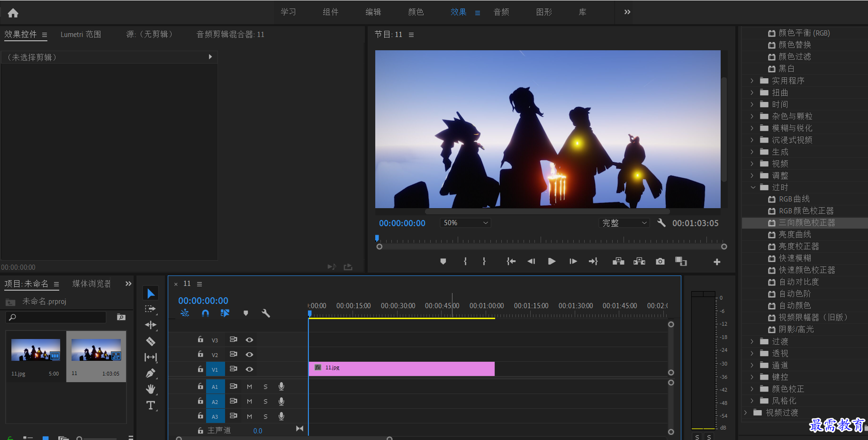
Task: Select the Razor tool
Action: tap(151, 341)
